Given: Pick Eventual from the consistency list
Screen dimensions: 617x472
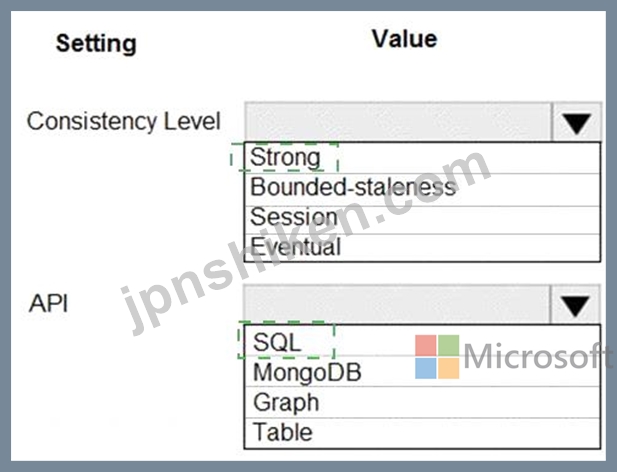Looking at the screenshot, I should (422, 247).
